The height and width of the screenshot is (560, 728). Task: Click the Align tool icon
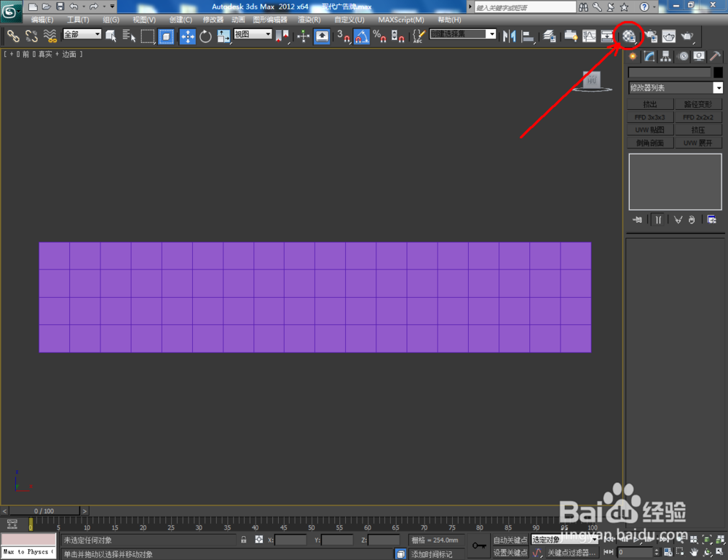tap(527, 36)
